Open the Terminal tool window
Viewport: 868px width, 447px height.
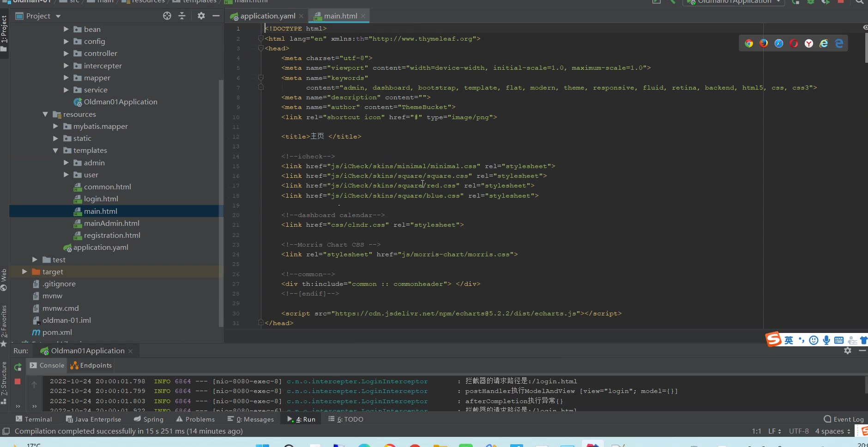[34, 419]
